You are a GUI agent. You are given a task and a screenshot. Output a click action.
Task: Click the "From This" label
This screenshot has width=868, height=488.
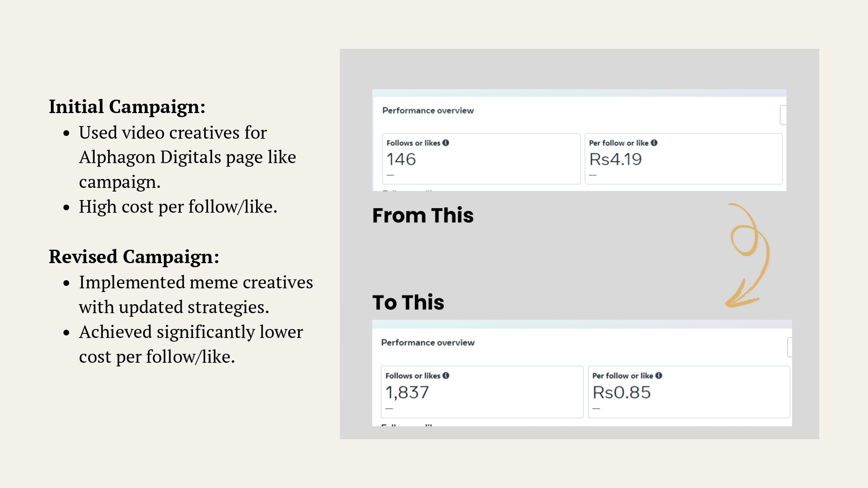[x=423, y=215]
